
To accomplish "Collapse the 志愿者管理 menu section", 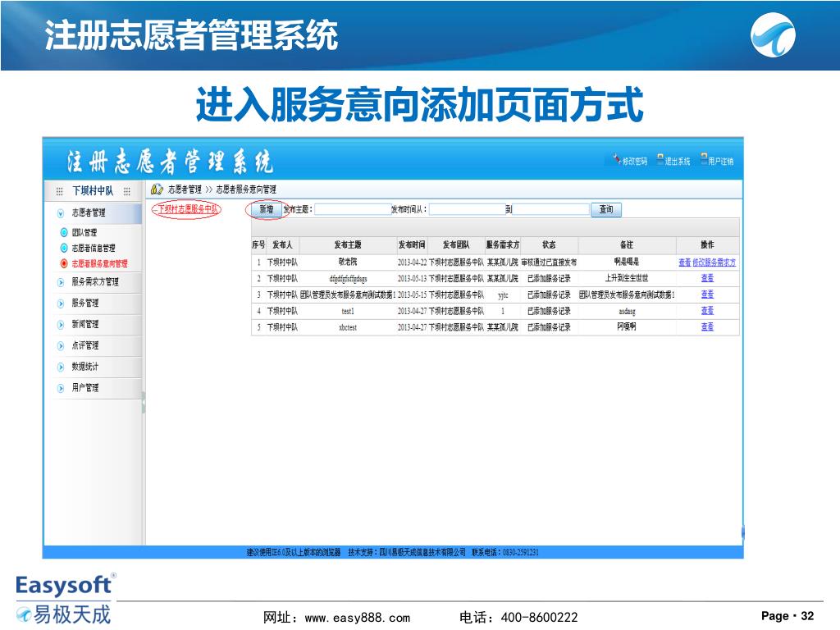I will pos(61,212).
